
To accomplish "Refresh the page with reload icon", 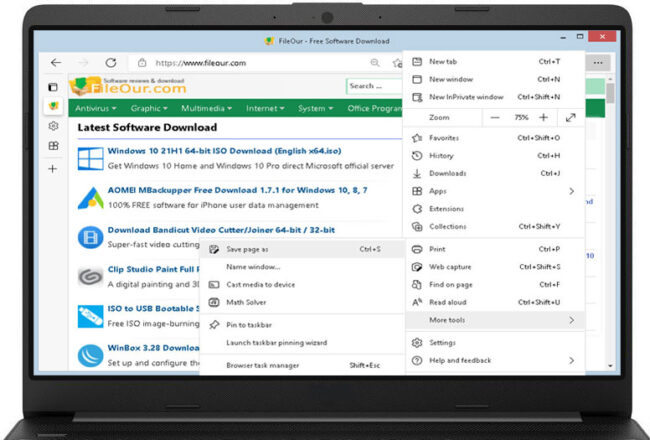I will point(111,62).
